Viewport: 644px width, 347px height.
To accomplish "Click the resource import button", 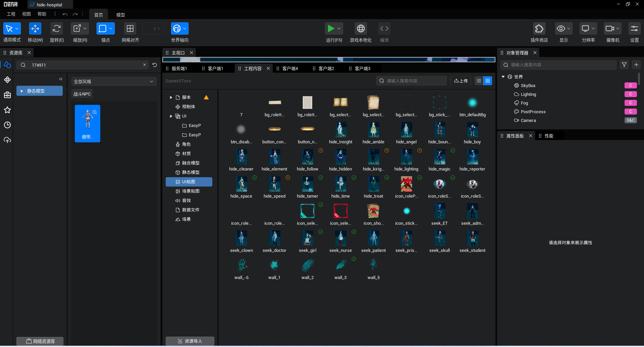I will tap(190, 341).
